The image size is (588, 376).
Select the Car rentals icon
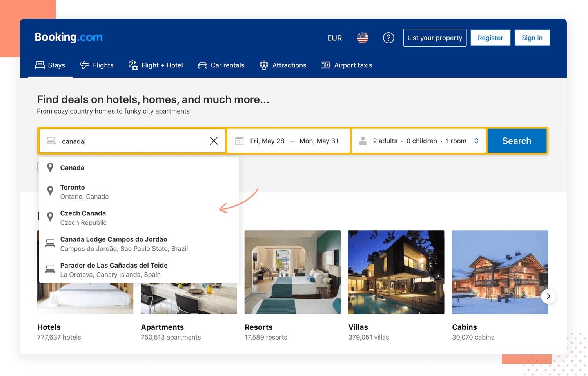coord(203,65)
